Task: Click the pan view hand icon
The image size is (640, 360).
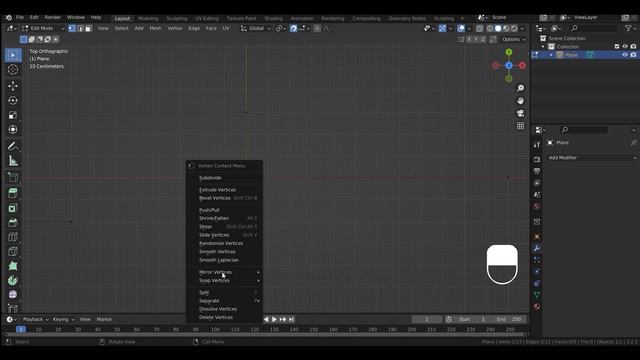Action: [x=520, y=100]
